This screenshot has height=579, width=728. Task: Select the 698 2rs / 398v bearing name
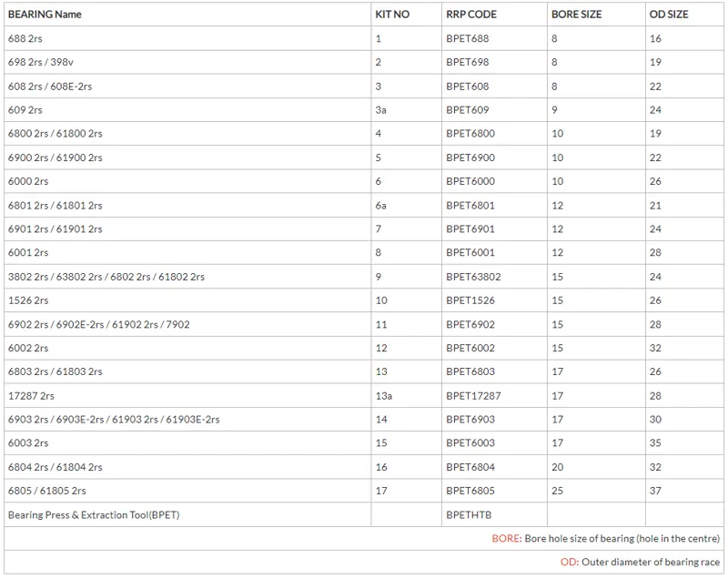pos(41,63)
